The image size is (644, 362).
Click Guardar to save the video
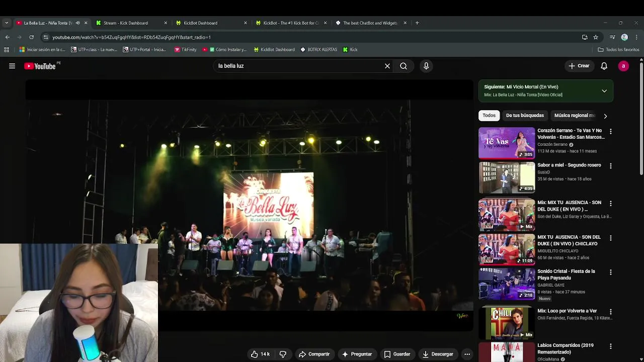[x=397, y=354]
